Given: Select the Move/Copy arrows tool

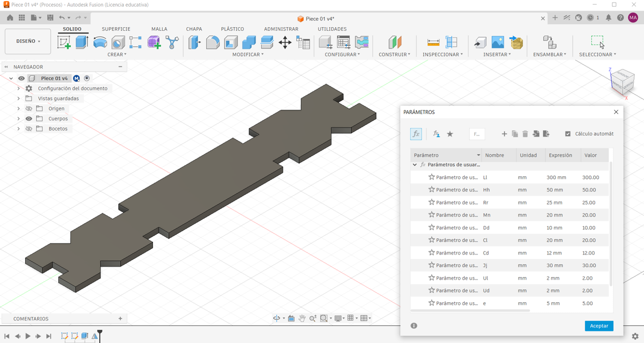Looking at the screenshot, I should pyautogui.click(x=285, y=42).
